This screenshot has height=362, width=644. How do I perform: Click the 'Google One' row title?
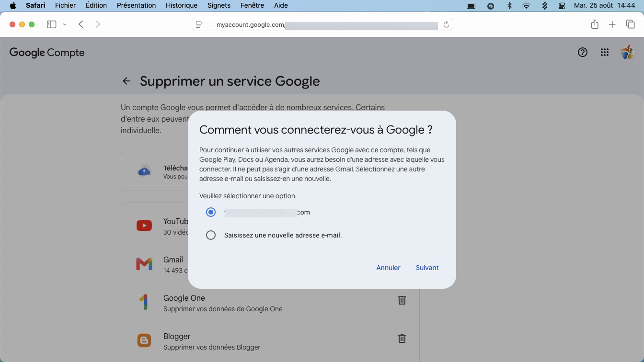(x=184, y=298)
